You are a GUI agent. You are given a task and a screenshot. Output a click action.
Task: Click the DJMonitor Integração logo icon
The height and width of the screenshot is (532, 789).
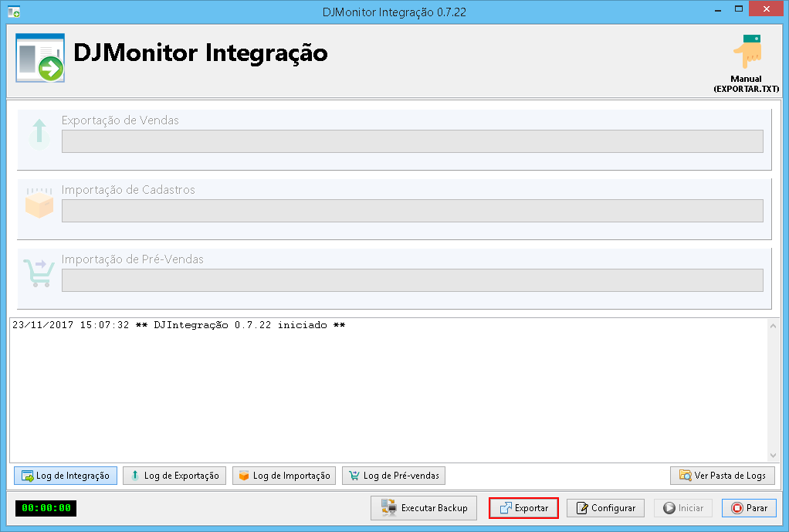pyautogui.click(x=40, y=58)
